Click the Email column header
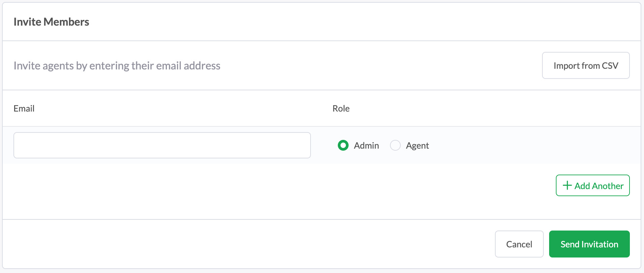 click(x=24, y=109)
